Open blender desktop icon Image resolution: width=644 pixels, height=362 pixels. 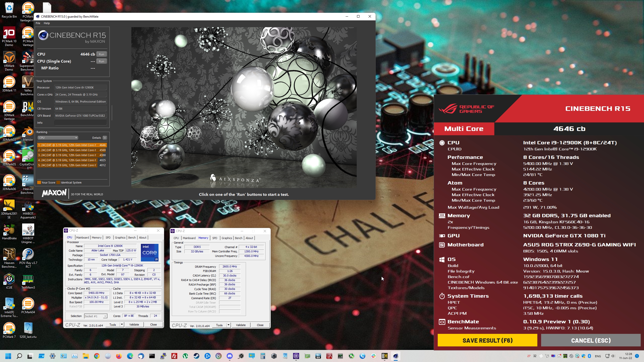point(28,133)
